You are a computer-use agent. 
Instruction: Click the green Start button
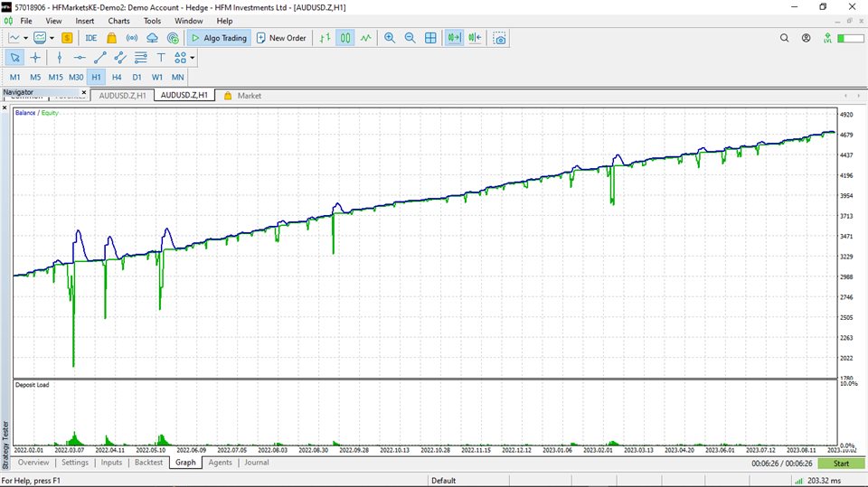(x=841, y=464)
